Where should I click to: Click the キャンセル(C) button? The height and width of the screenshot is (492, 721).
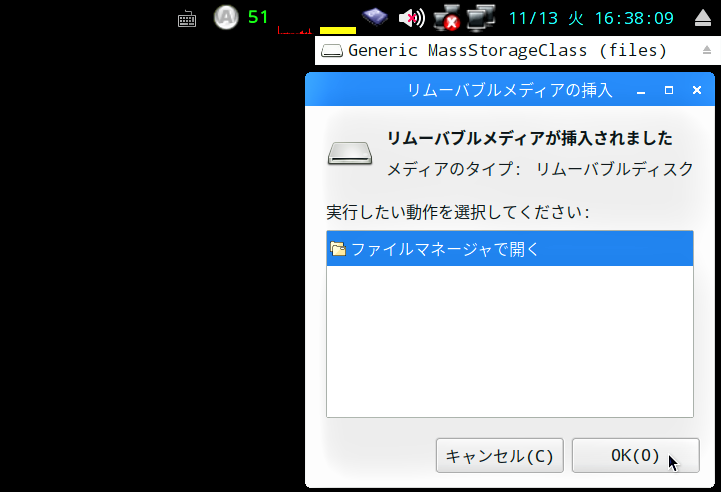[500, 455]
